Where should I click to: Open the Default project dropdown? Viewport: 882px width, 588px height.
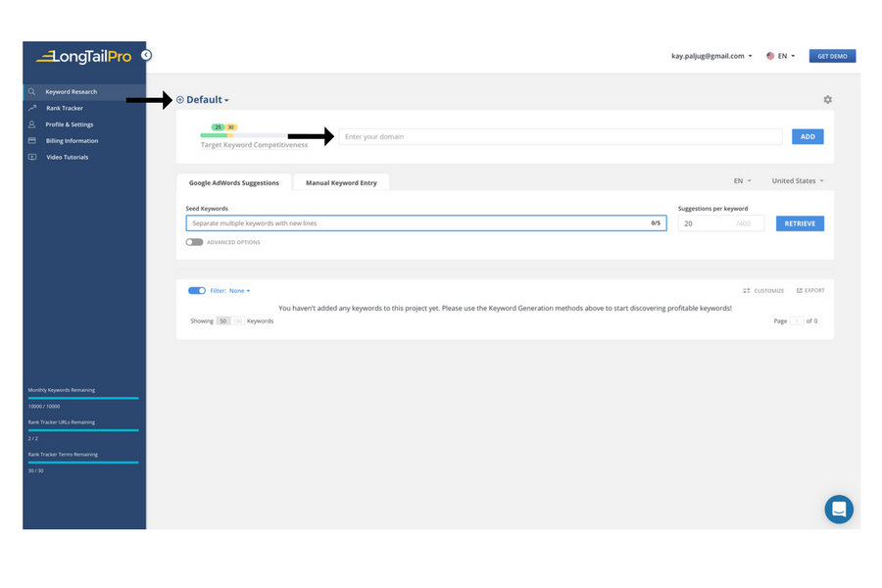click(x=208, y=100)
